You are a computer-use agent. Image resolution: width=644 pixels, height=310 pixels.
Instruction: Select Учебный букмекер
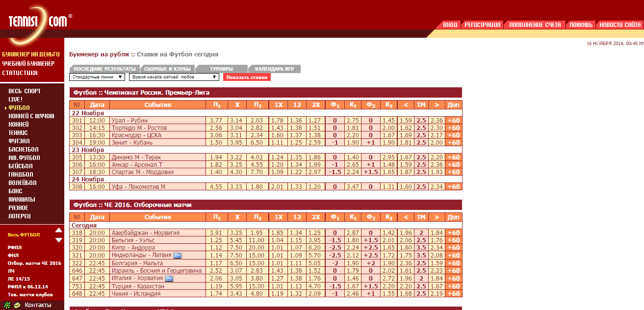(28, 64)
